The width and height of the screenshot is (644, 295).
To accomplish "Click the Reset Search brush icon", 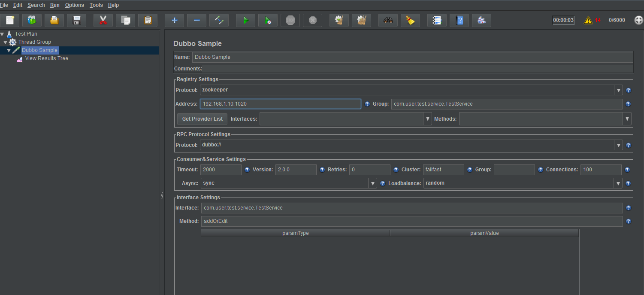I will [x=410, y=20].
